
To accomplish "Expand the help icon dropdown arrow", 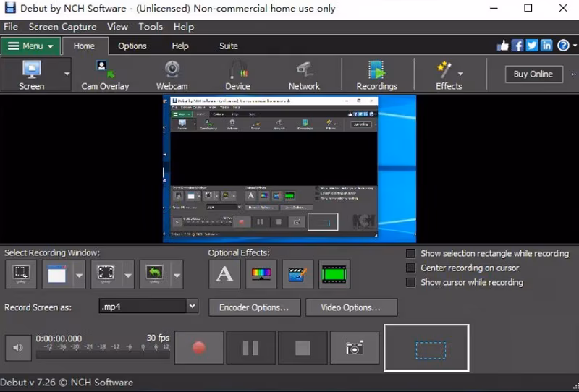I will pyautogui.click(x=575, y=46).
